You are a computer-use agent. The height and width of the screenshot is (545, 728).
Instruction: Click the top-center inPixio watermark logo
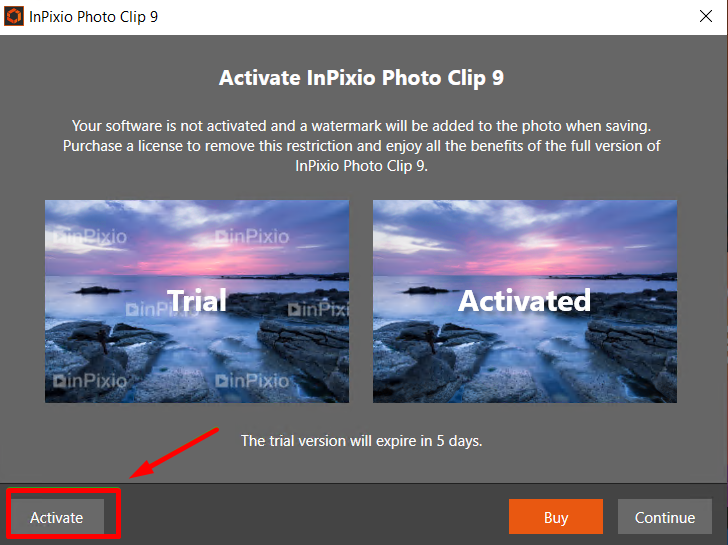[252, 237]
